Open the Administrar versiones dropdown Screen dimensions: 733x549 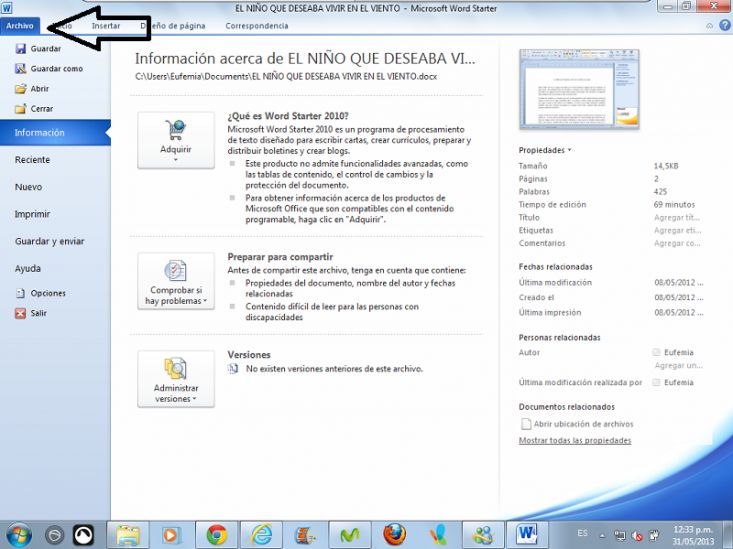[x=176, y=379]
